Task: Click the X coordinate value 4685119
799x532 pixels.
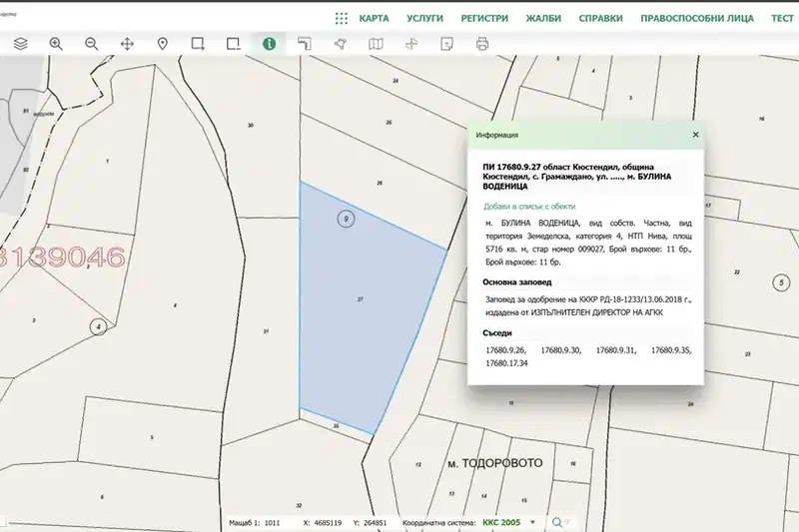Action: click(328, 523)
